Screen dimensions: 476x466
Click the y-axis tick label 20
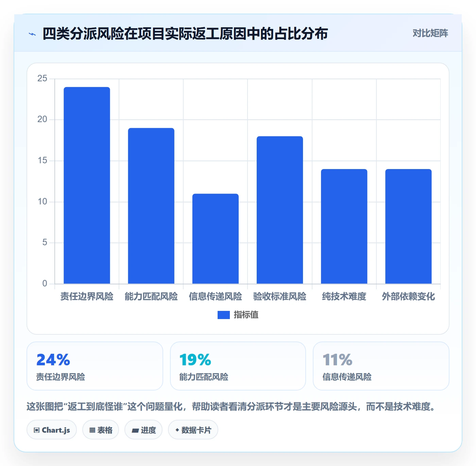42,119
